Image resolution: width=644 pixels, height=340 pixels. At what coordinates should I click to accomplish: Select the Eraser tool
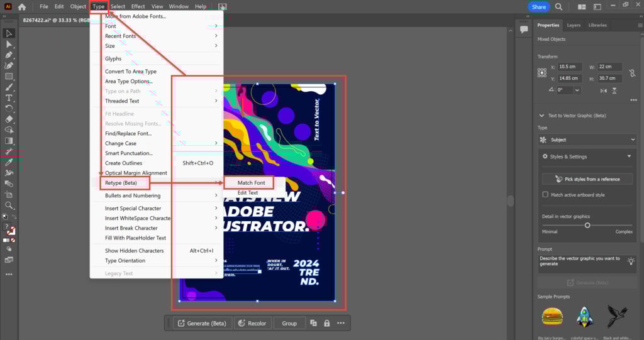[x=9, y=119]
